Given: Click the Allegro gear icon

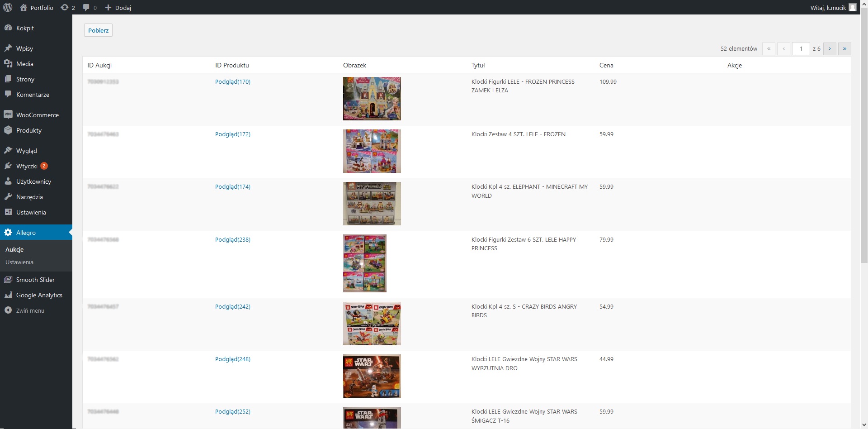Looking at the screenshot, I should 8,232.
